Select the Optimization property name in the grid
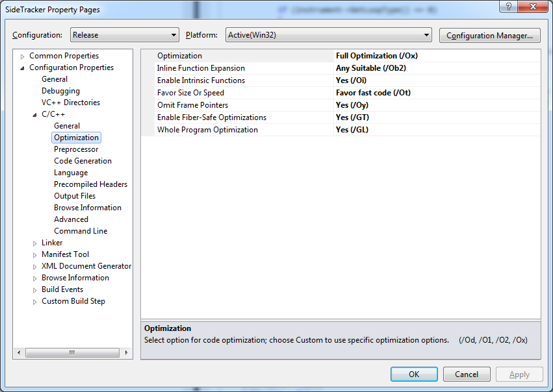Screen dimensions: 553x392 coord(179,56)
